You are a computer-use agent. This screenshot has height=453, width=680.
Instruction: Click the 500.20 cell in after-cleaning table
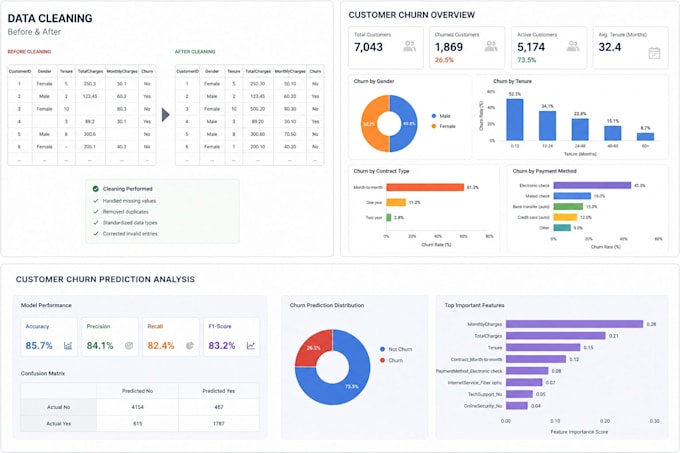coord(258,109)
